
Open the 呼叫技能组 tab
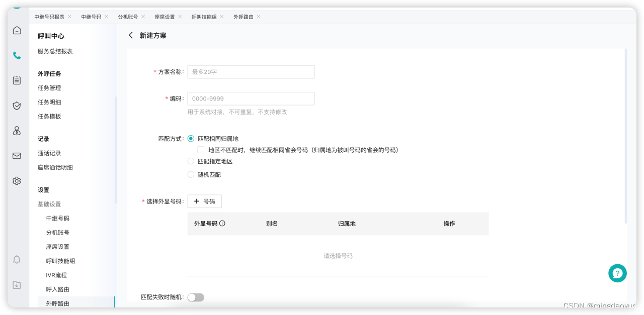(x=204, y=17)
